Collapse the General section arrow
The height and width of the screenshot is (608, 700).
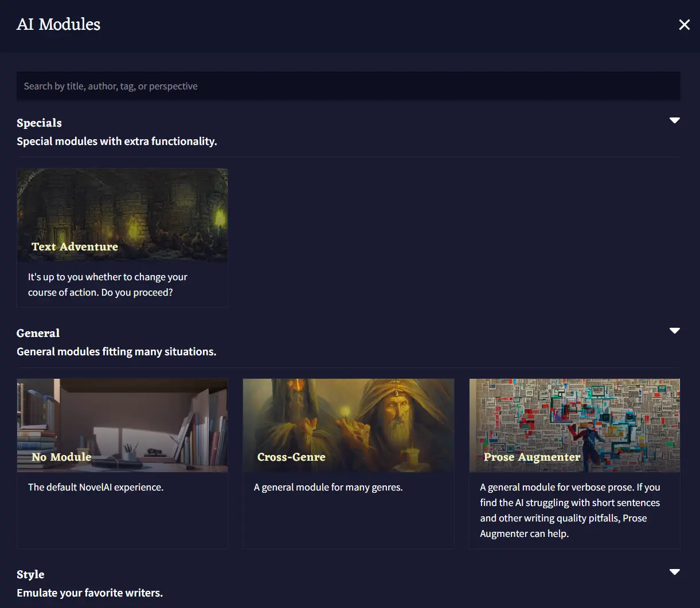(675, 331)
